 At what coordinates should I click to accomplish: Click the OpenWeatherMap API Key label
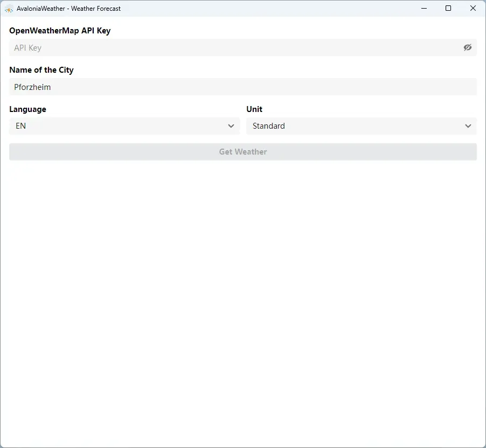coord(60,31)
